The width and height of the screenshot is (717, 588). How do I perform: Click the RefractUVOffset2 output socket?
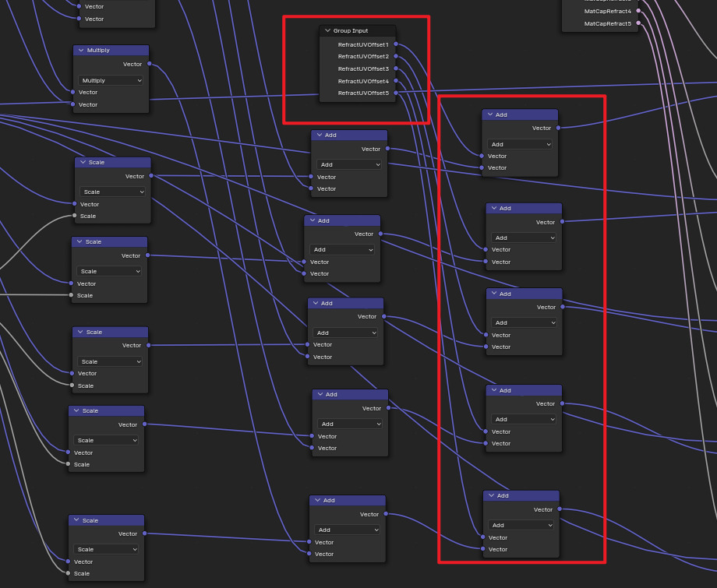pyautogui.click(x=396, y=57)
